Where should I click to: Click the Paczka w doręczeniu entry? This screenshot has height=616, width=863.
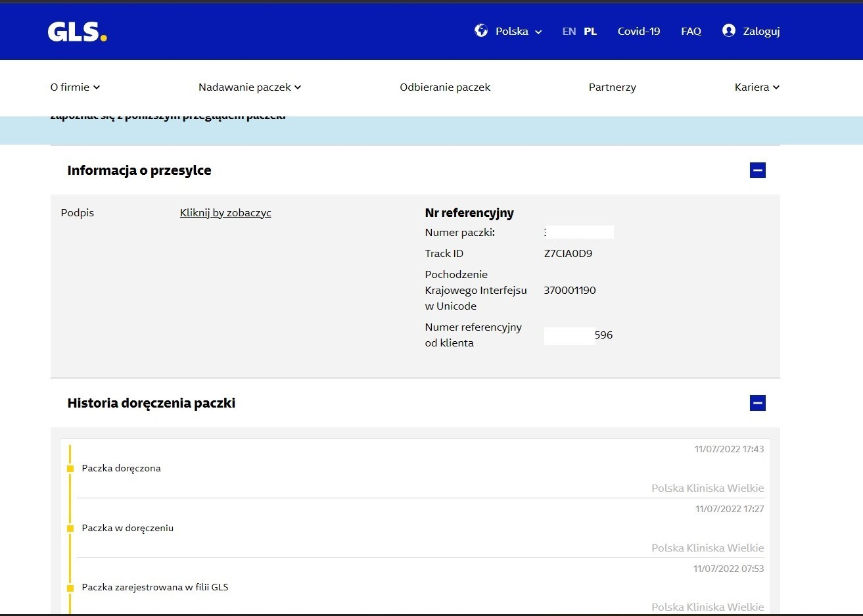pos(128,528)
